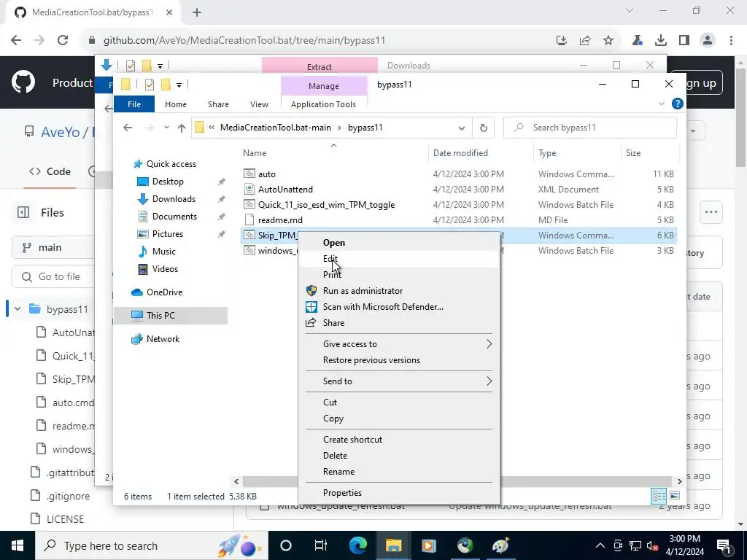Open the Chrome profile avatar
Viewport: 747px width, 560px height.
(708, 41)
